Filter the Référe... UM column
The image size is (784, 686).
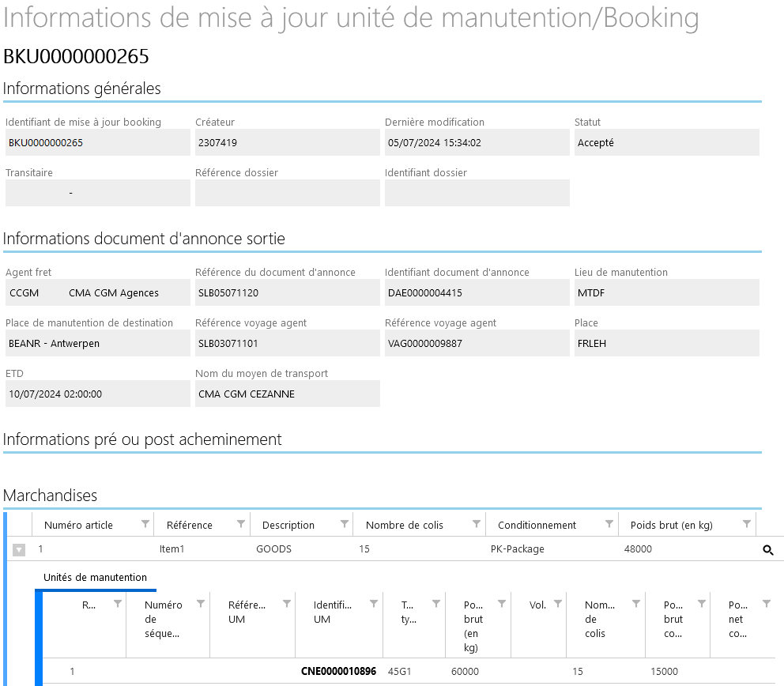[287, 604]
